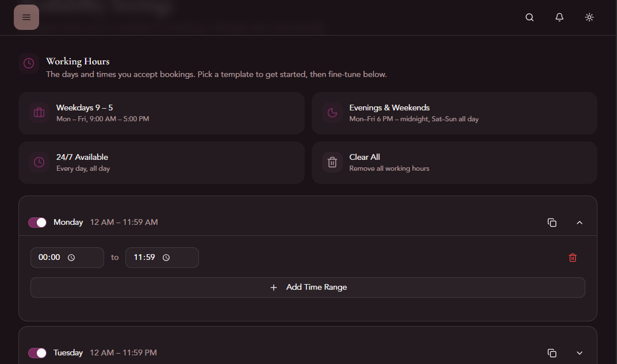Image resolution: width=617 pixels, height=364 pixels.
Task: Expand the Tuesday section
Action: 580,352
